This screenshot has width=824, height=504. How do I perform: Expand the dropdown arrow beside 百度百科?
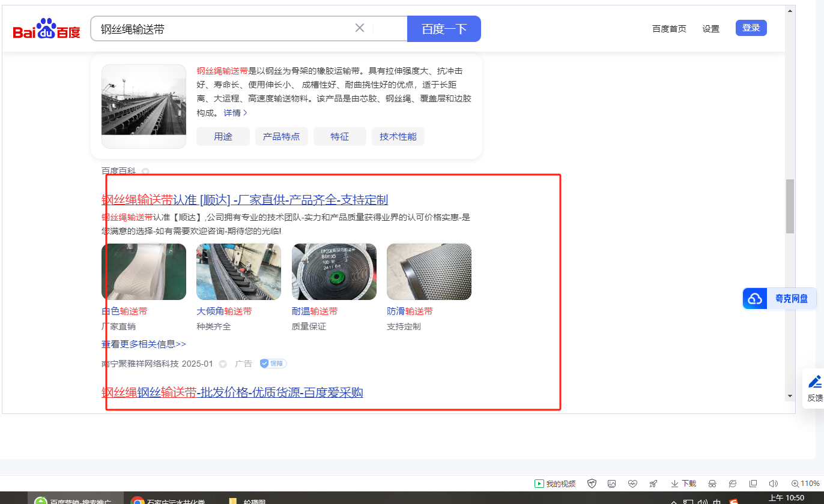click(145, 171)
